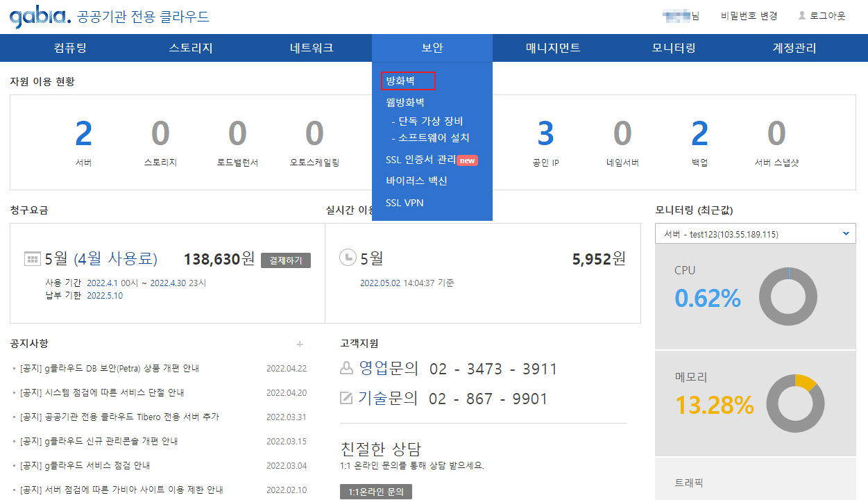Open the 모니터링 menu tab

point(673,48)
